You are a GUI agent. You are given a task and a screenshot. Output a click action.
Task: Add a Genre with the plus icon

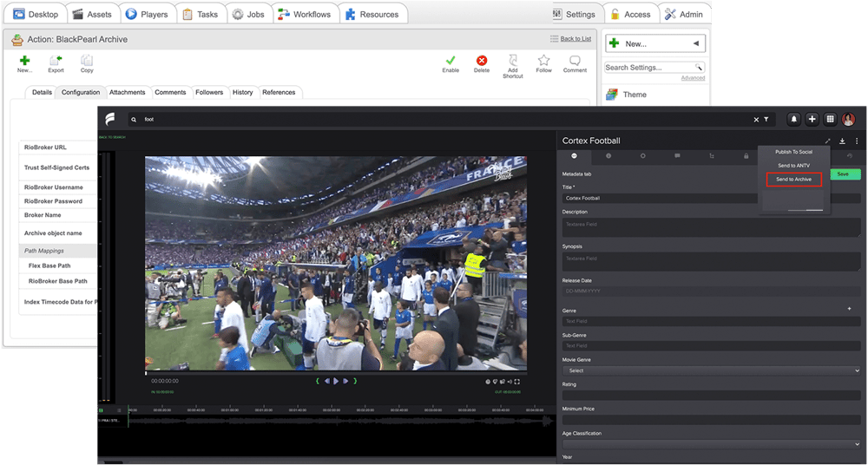[849, 308]
